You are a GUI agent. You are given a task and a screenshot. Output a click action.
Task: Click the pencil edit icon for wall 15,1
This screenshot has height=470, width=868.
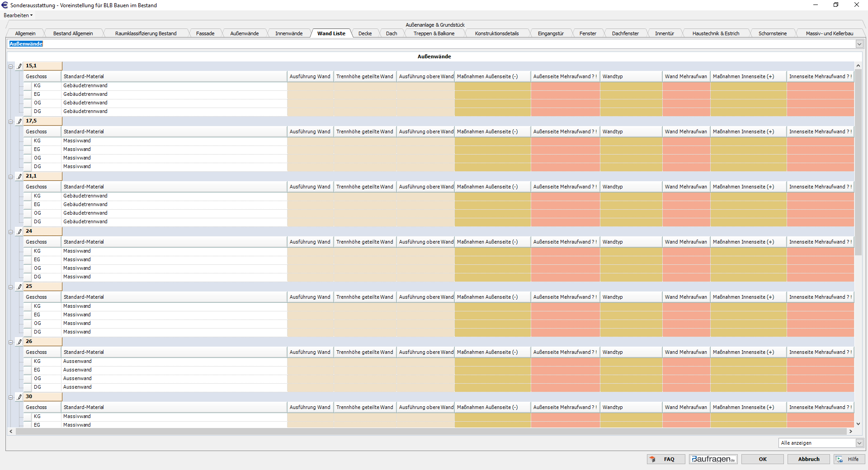click(19, 66)
